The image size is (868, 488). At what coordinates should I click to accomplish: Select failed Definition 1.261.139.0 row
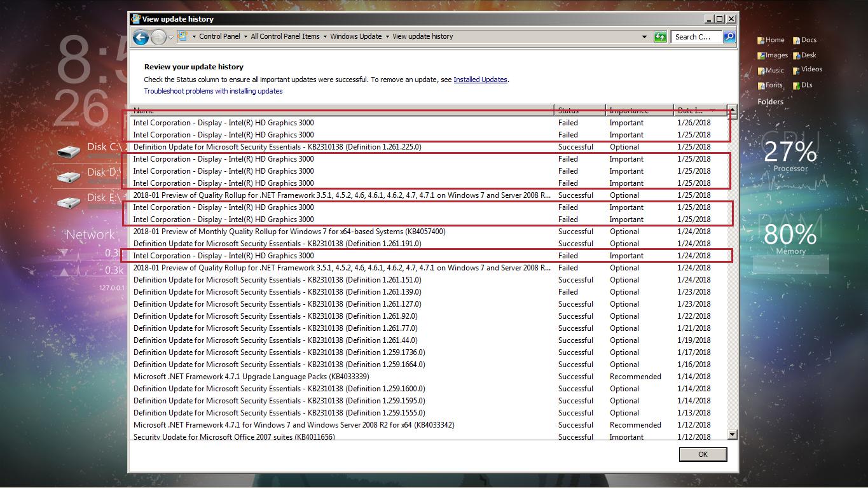429,292
